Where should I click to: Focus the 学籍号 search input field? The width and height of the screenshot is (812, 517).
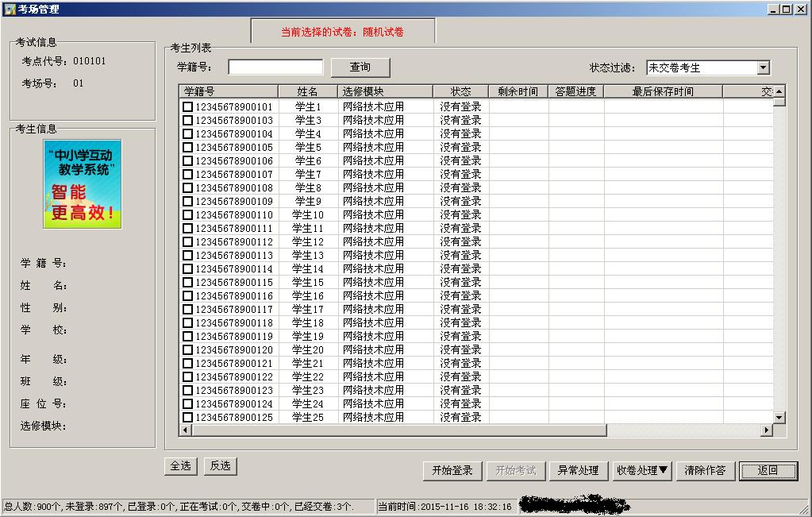tap(275, 68)
